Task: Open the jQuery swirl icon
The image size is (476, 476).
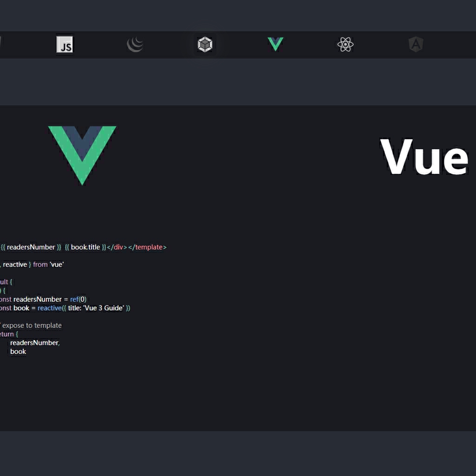Action: click(135, 44)
